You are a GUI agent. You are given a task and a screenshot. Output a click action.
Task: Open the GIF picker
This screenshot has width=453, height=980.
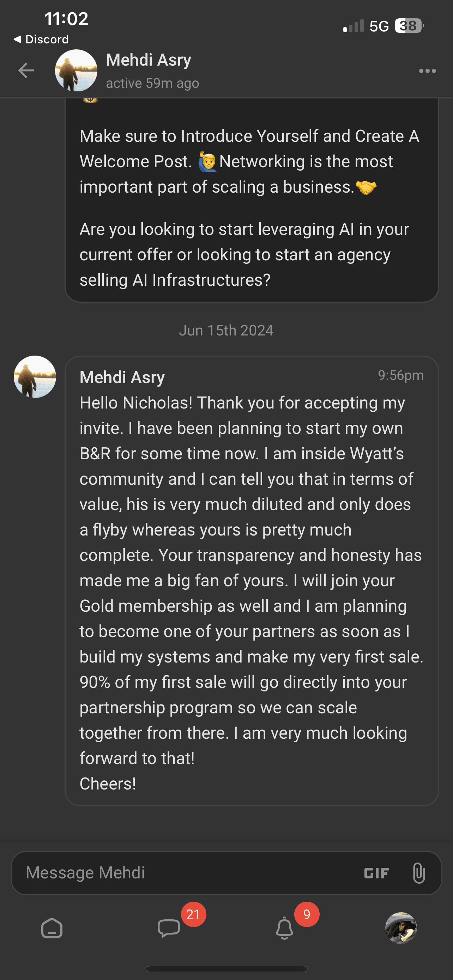(x=376, y=873)
